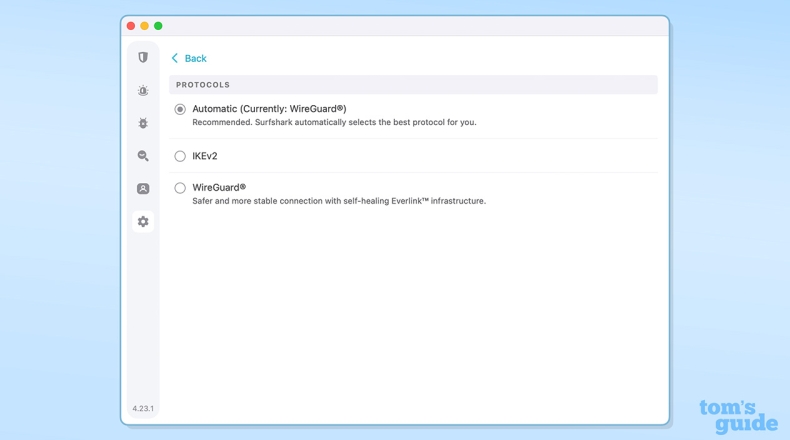Click the Back chevron arrow

[x=175, y=58]
